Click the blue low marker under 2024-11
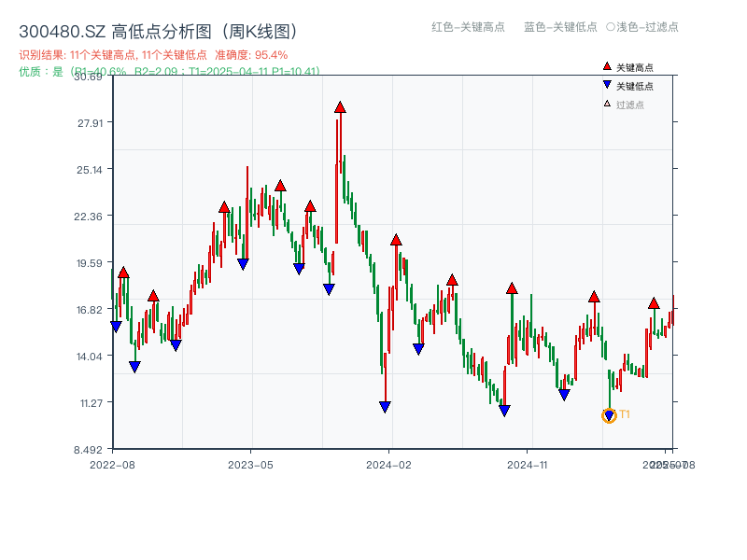Screen dimensions: 747x560 pyautogui.click(x=505, y=409)
